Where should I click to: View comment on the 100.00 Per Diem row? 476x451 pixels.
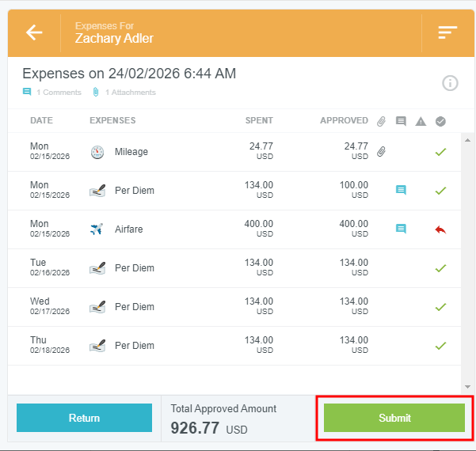401,190
